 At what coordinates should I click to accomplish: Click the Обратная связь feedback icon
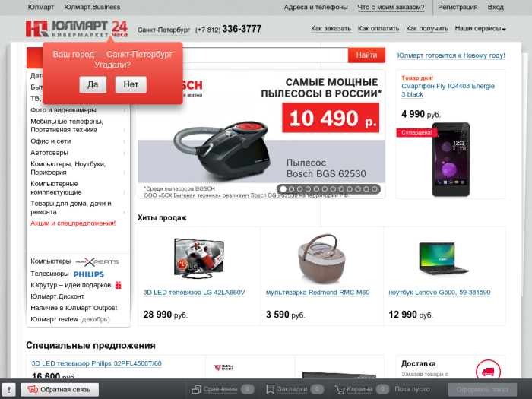click(x=33, y=389)
